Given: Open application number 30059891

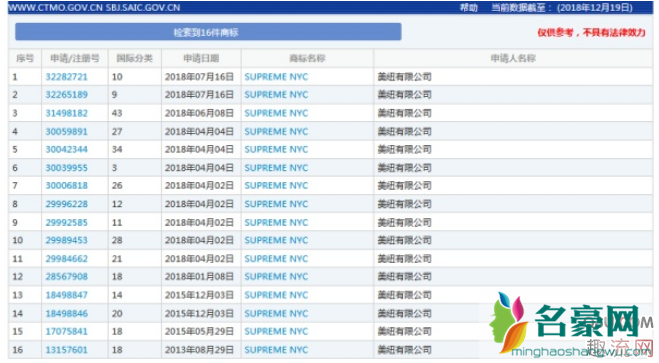Looking at the screenshot, I should point(66,132).
